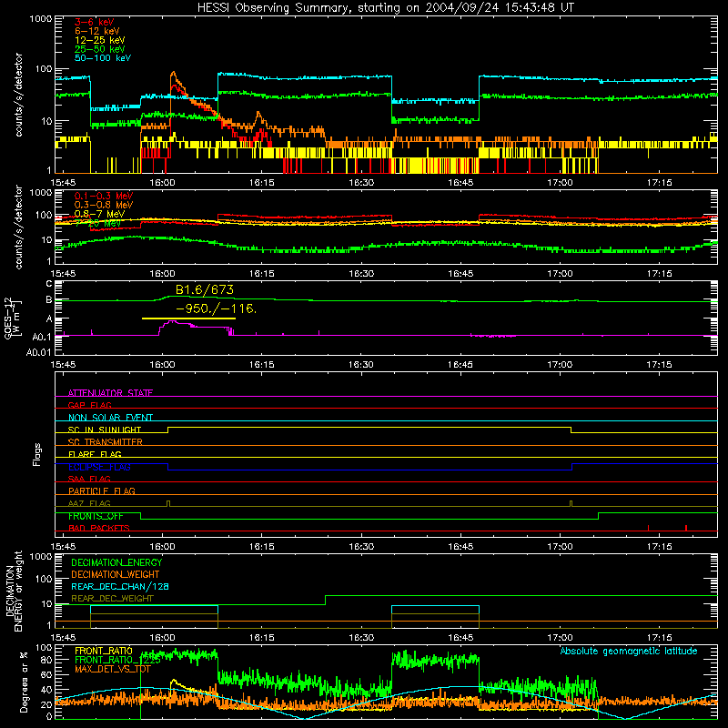Click the FRONT_RATIO_1225 legend label
728x728 pixels.
(117, 661)
